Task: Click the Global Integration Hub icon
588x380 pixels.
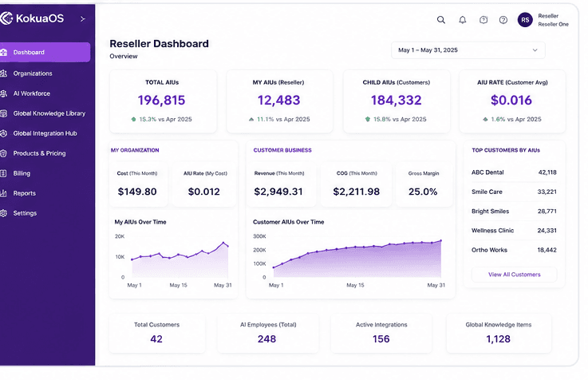Action: (4, 133)
